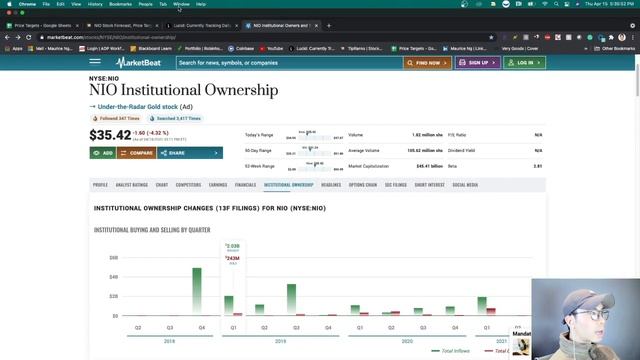Click the Find Now search button
The width and height of the screenshot is (640, 360).
[x=427, y=63]
